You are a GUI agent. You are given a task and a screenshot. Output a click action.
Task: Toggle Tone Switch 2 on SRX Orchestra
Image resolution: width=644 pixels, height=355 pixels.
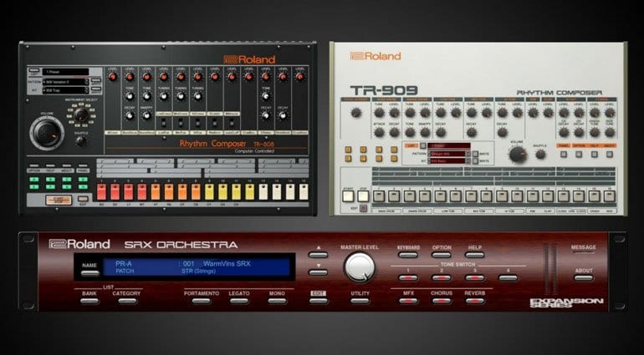point(442,278)
